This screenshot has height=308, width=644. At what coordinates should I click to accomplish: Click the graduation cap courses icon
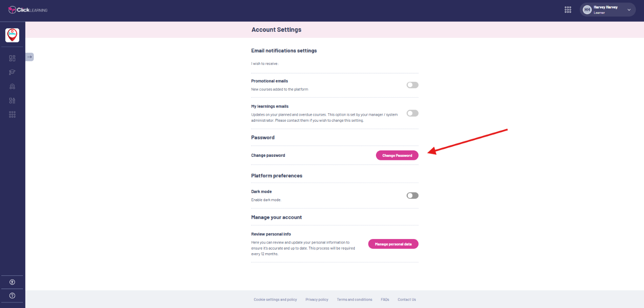[12, 73]
